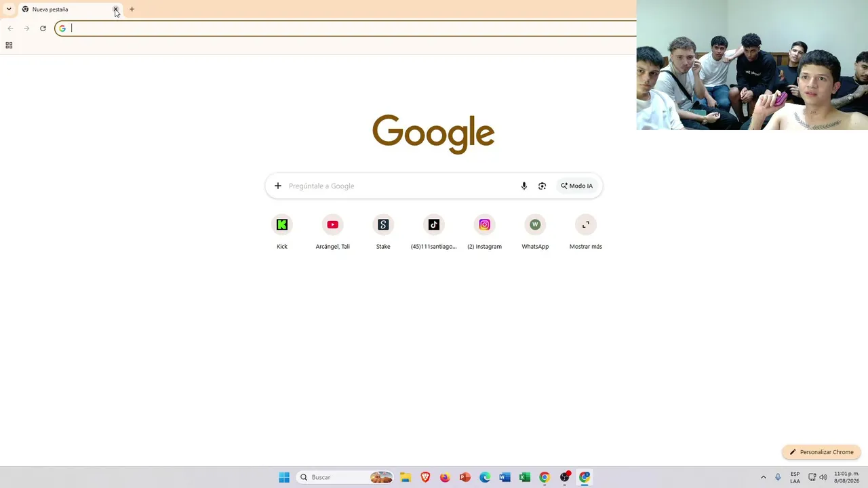Viewport: 868px width, 488px height.
Task: Open the Arcángel, Tali YouTube shortcut
Action: 332,232
